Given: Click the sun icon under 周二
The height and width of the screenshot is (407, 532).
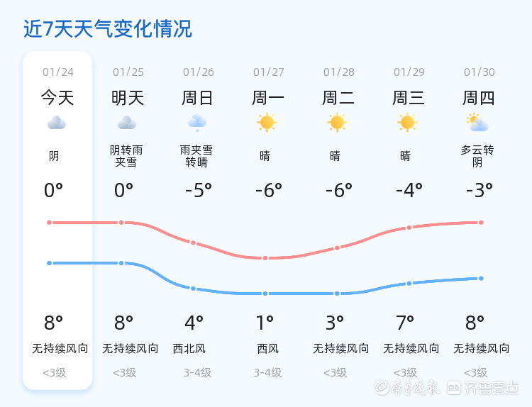Looking at the screenshot, I should (337, 123).
